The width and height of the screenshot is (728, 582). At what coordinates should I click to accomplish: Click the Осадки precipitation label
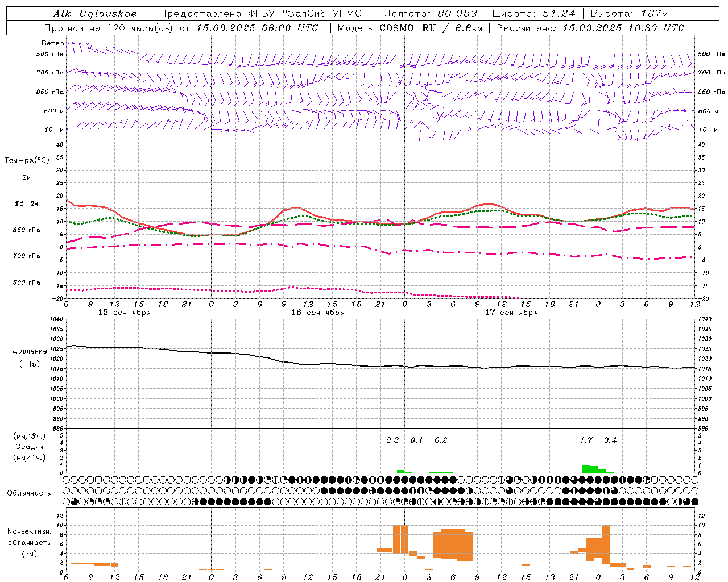tap(29, 447)
